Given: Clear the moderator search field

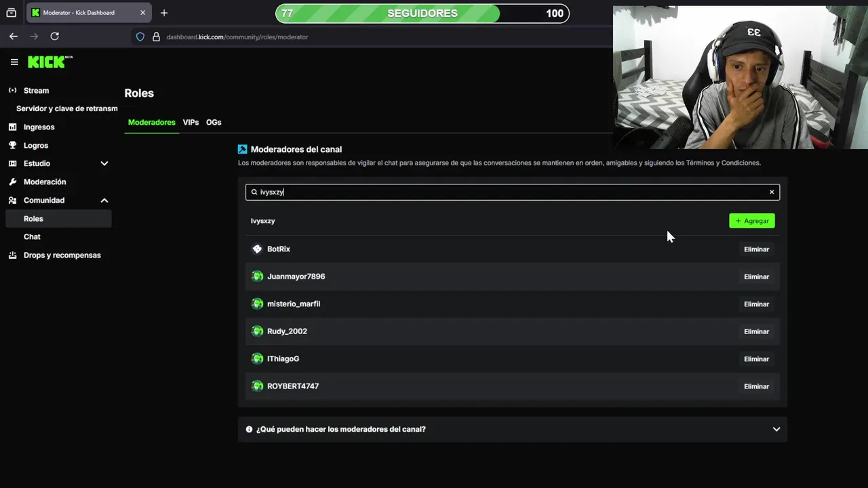Looking at the screenshot, I should click(x=772, y=192).
